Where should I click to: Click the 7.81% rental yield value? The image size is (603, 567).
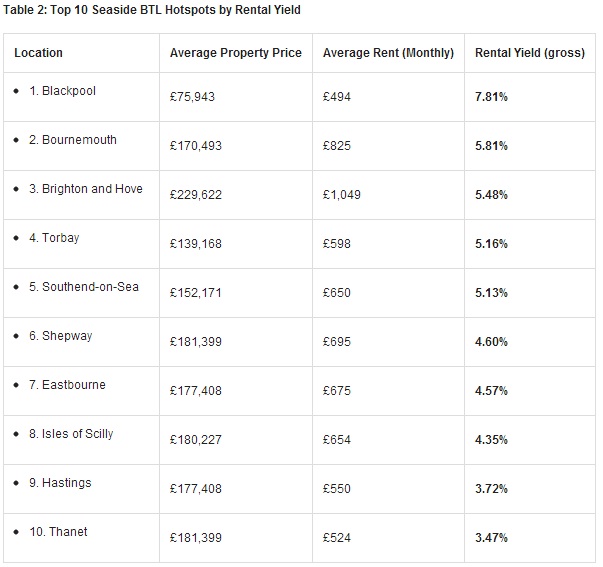tap(491, 97)
